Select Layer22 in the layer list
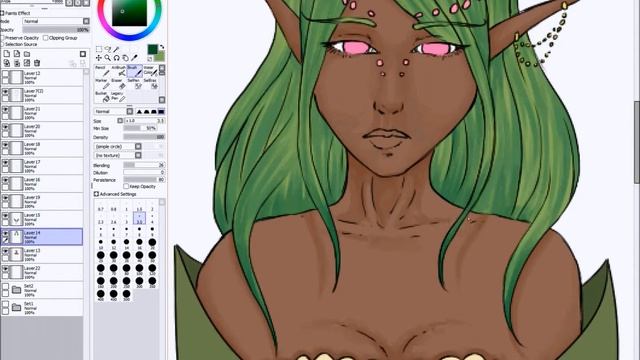Image resolution: width=640 pixels, height=360 pixels. (x=42, y=272)
